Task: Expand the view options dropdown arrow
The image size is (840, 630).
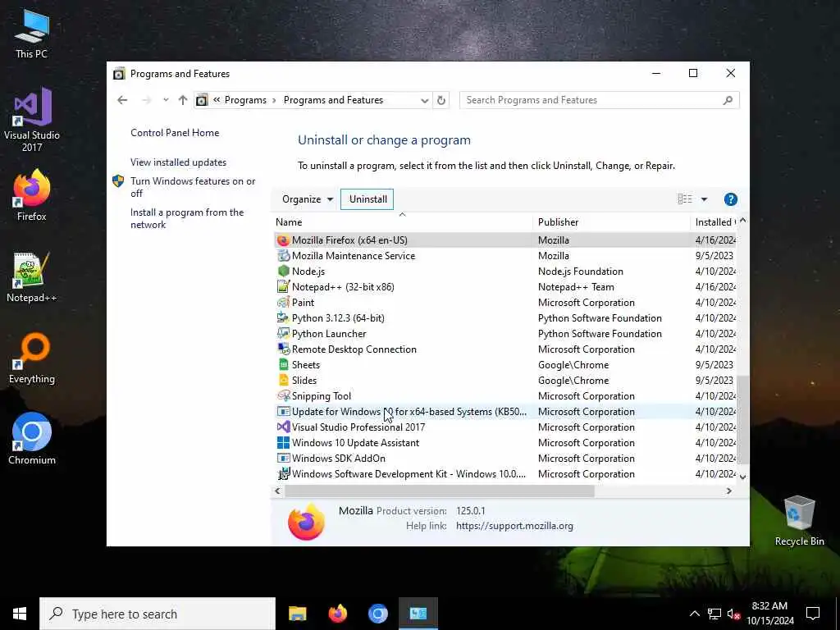Action: point(704,199)
